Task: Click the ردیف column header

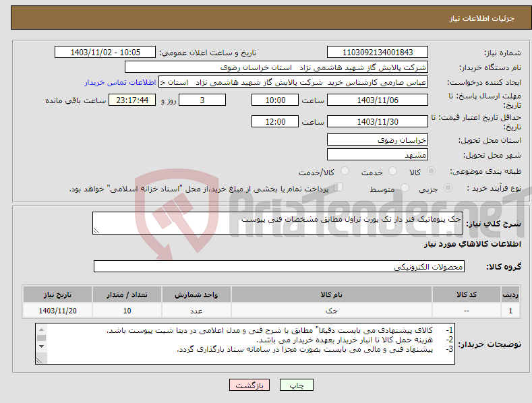Action: point(510,294)
